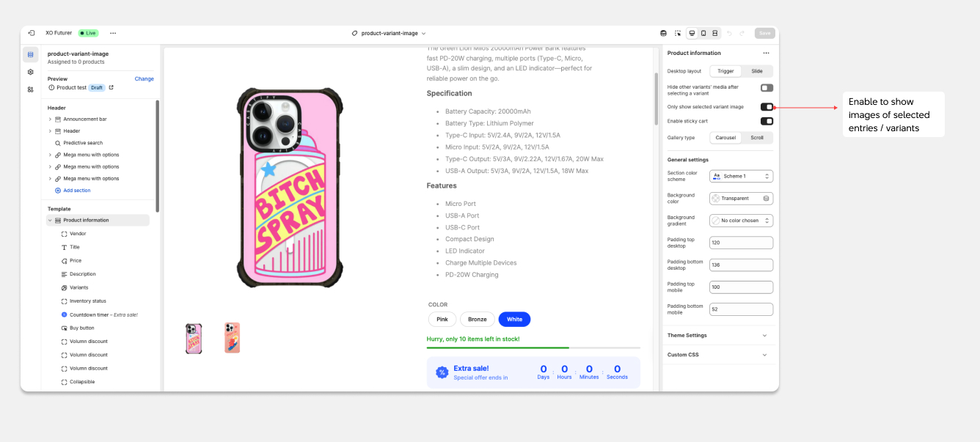Screen dimensions: 980x442
Task: Disable Only show selected variant image
Action: pyautogui.click(x=767, y=107)
